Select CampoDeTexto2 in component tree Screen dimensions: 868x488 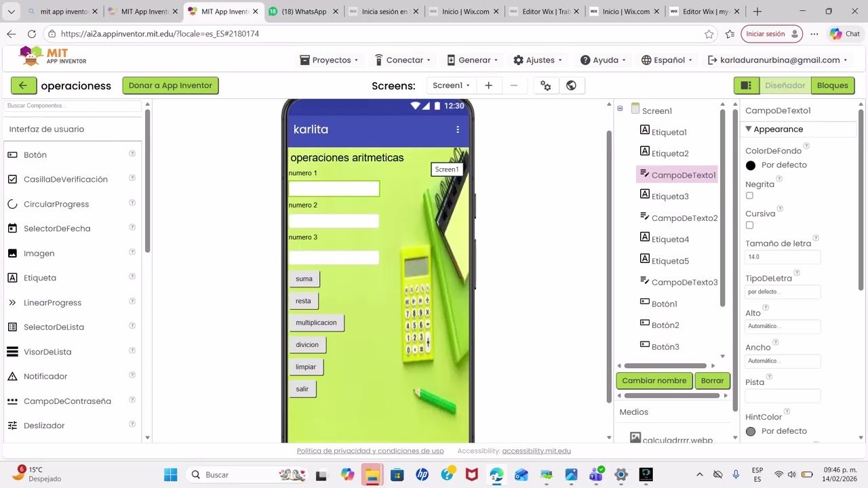click(679, 218)
